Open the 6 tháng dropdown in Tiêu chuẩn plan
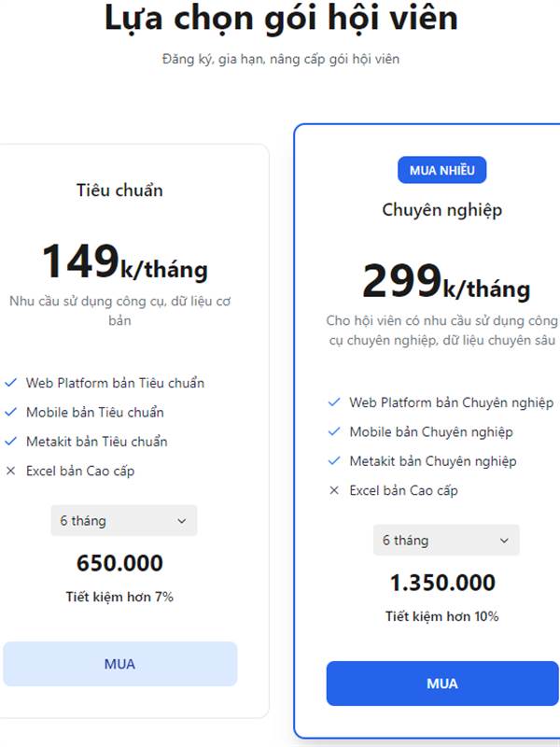The width and height of the screenshot is (560, 747). (124, 520)
